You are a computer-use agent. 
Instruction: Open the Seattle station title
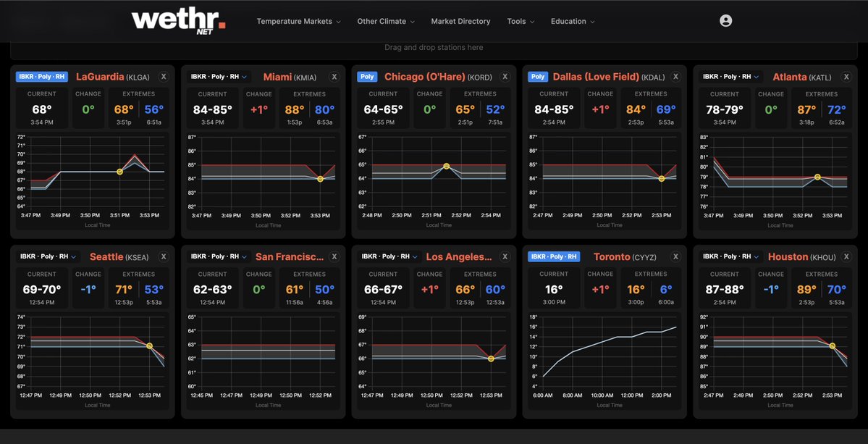(108, 257)
